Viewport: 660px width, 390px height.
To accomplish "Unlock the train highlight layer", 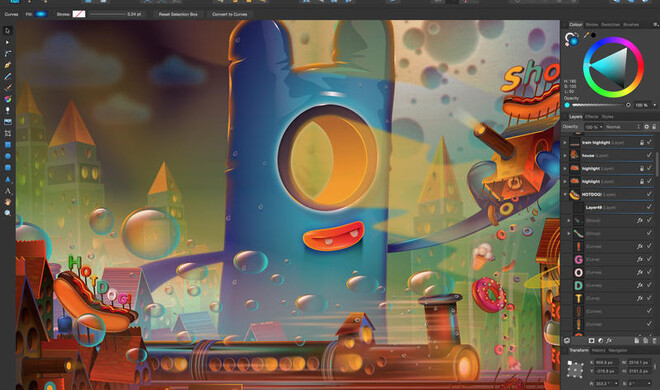I will (642, 143).
